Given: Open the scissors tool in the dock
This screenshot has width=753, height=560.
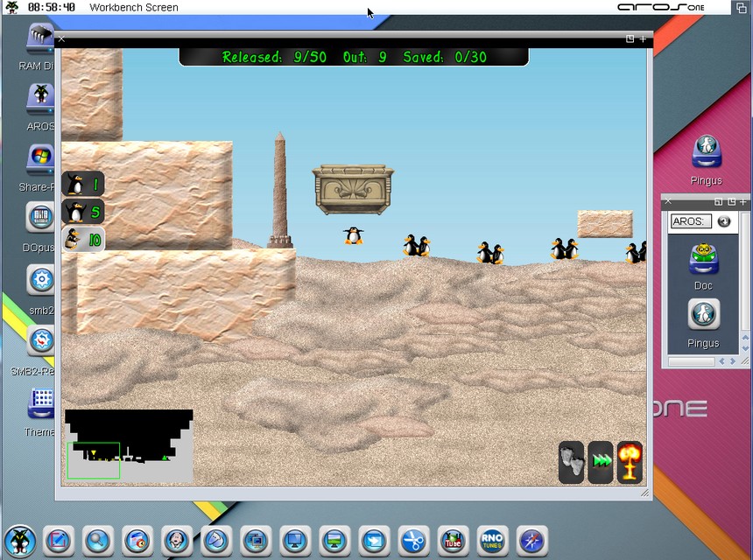Looking at the screenshot, I should tap(413, 540).
